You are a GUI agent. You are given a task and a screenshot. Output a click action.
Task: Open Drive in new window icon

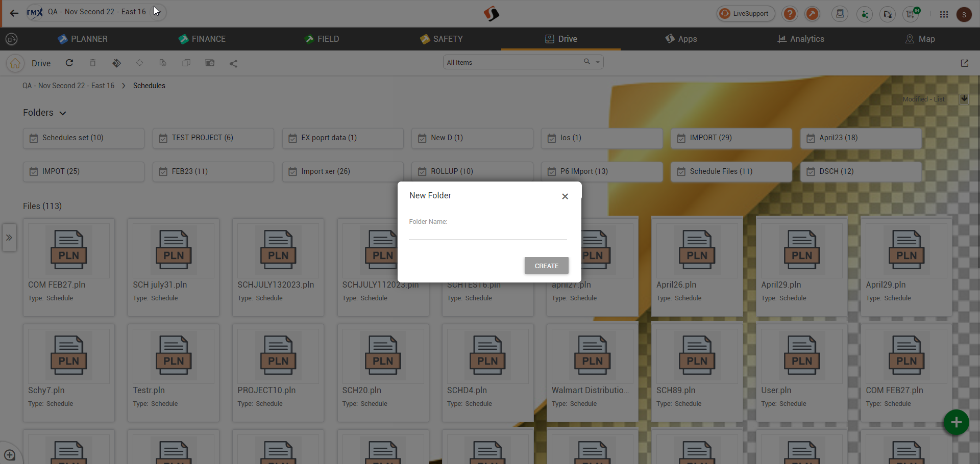964,63
